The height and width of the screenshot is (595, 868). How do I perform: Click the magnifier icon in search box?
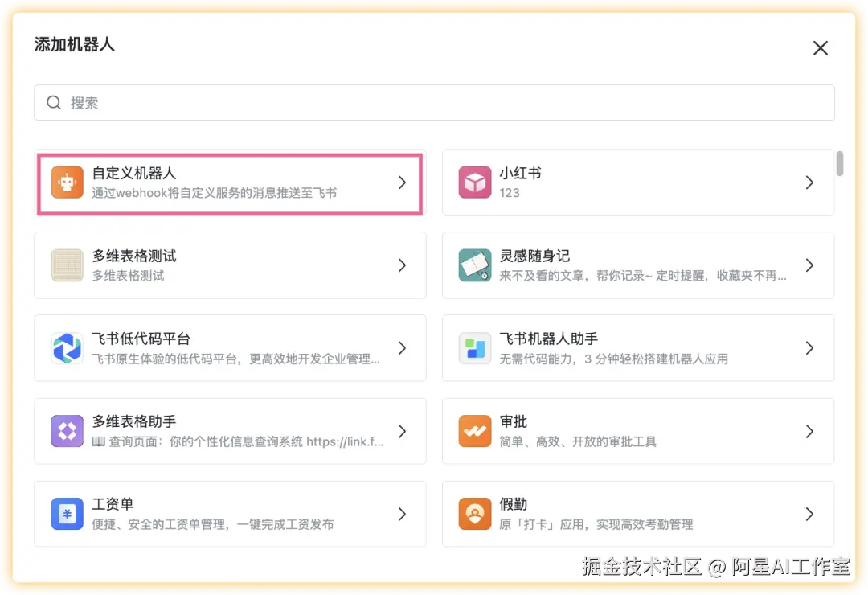click(54, 103)
